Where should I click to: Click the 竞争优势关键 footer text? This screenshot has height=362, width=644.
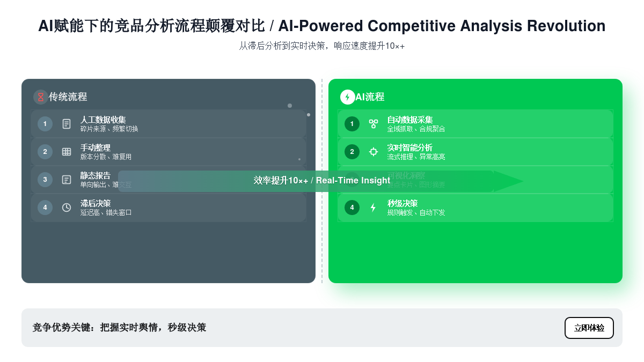coord(119,328)
